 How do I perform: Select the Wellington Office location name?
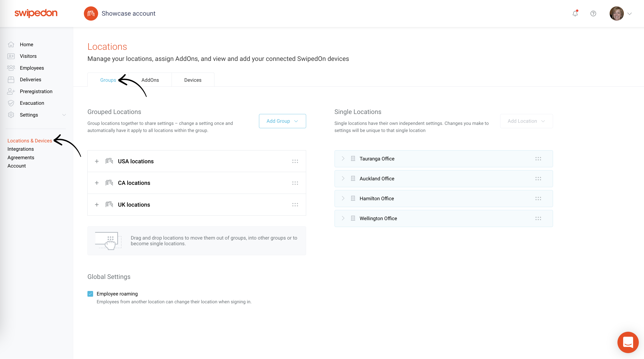pyautogui.click(x=378, y=218)
